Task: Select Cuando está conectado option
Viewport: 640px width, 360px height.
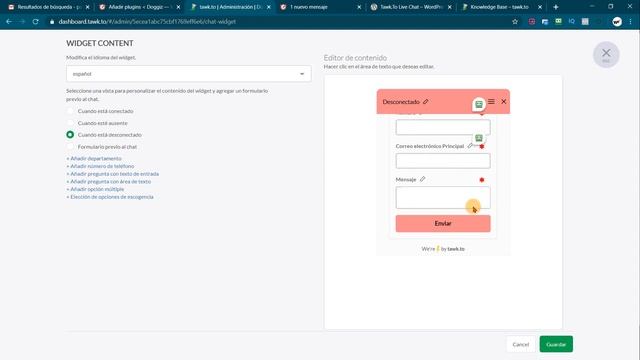Action: [70, 111]
